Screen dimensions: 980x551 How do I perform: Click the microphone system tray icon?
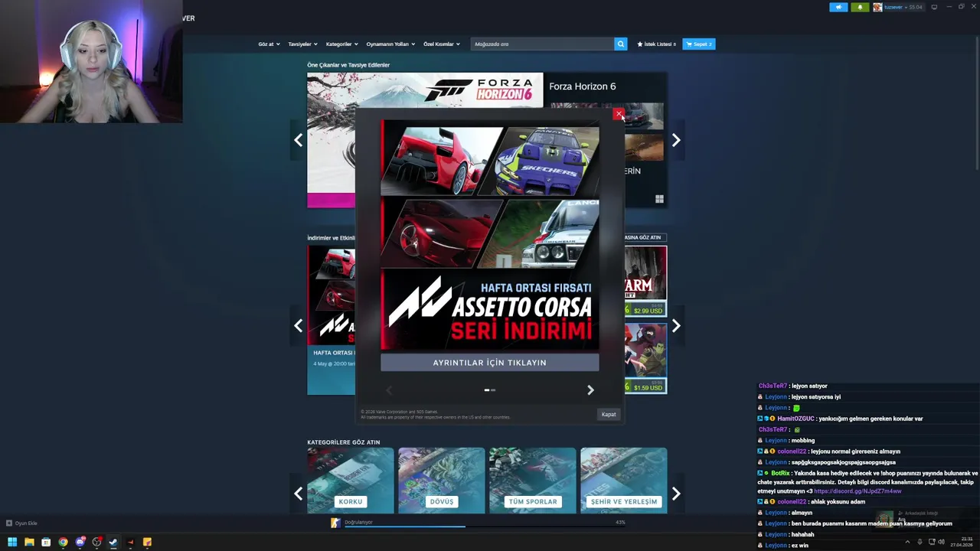(920, 542)
